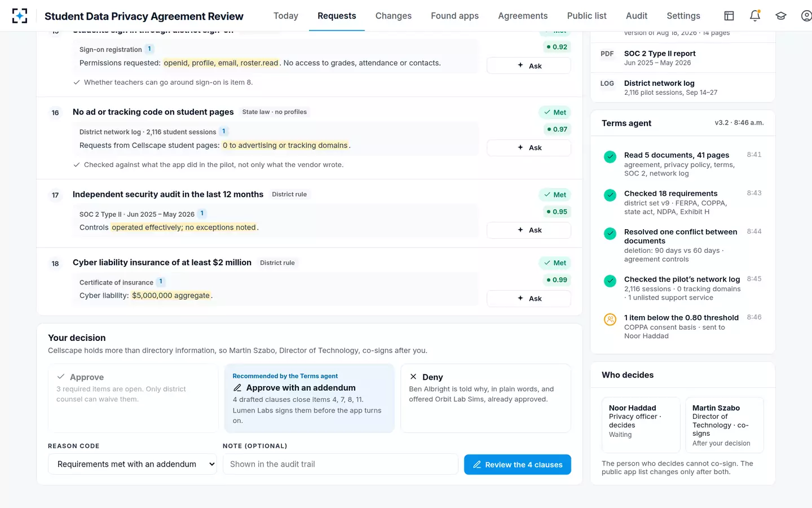
Task: Click Ask for item 17 security audit
Action: point(529,230)
